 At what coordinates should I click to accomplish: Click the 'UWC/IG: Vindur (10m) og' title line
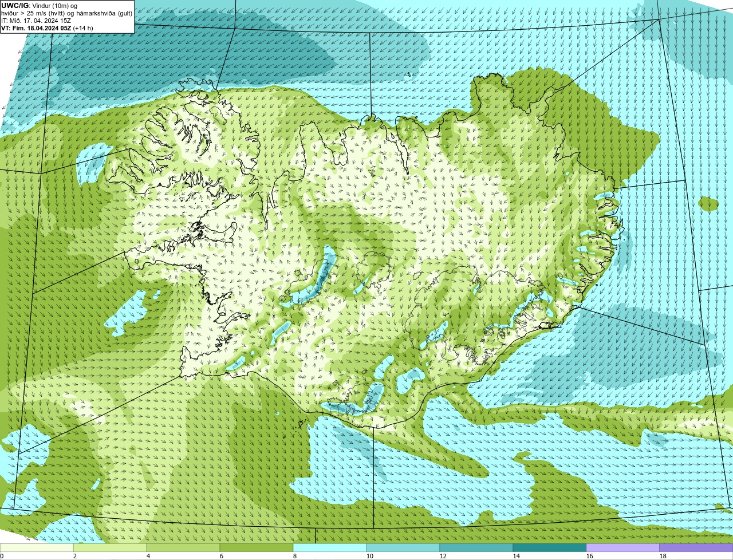39,5
